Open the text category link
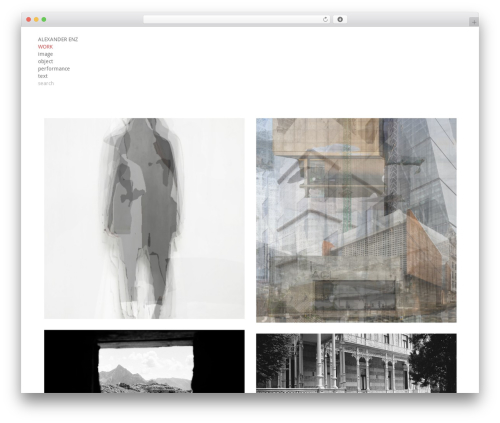This screenshot has width=500, height=423. click(x=42, y=76)
